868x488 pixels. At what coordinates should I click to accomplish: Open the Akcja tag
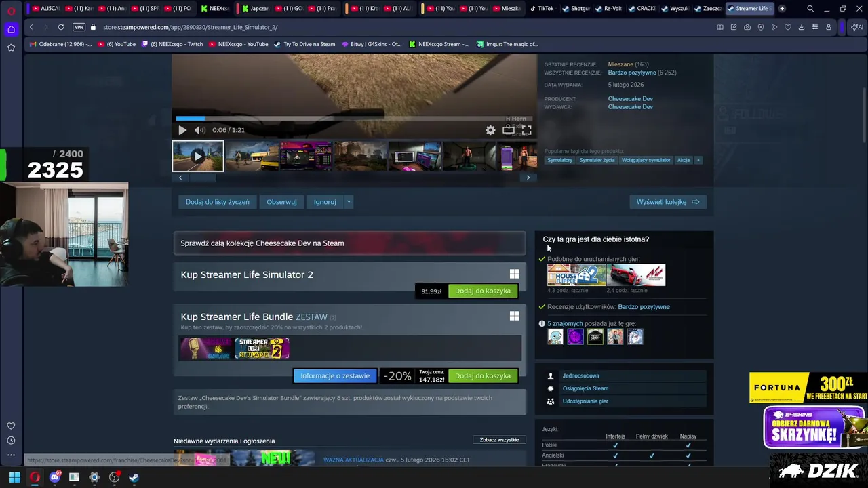(684, 161)
